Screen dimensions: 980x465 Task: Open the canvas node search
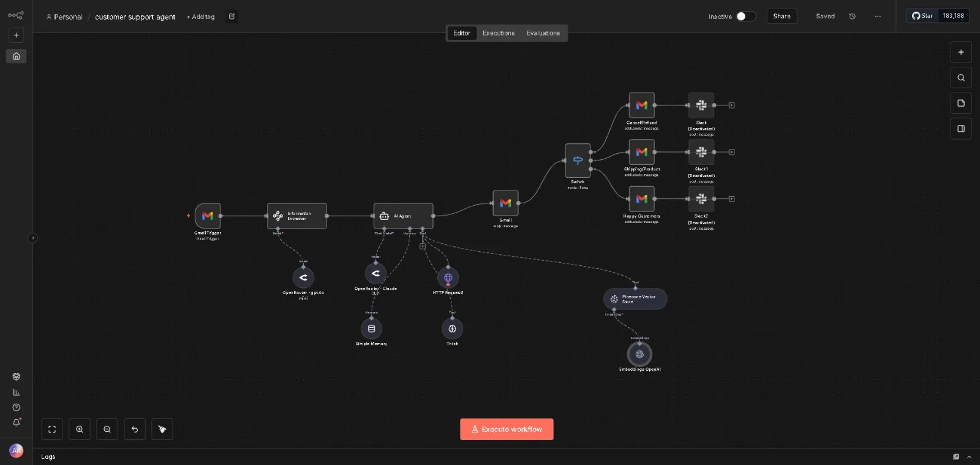[961, 78]
